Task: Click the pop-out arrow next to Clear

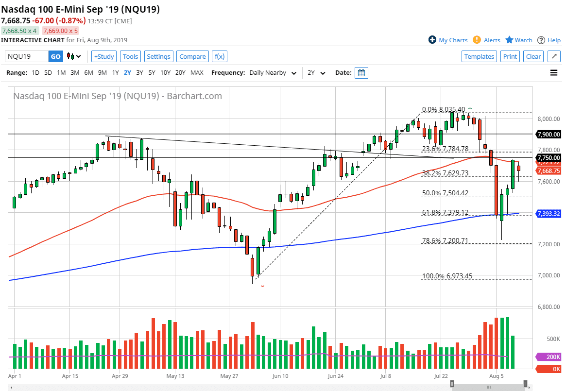Action: point(554,56)
